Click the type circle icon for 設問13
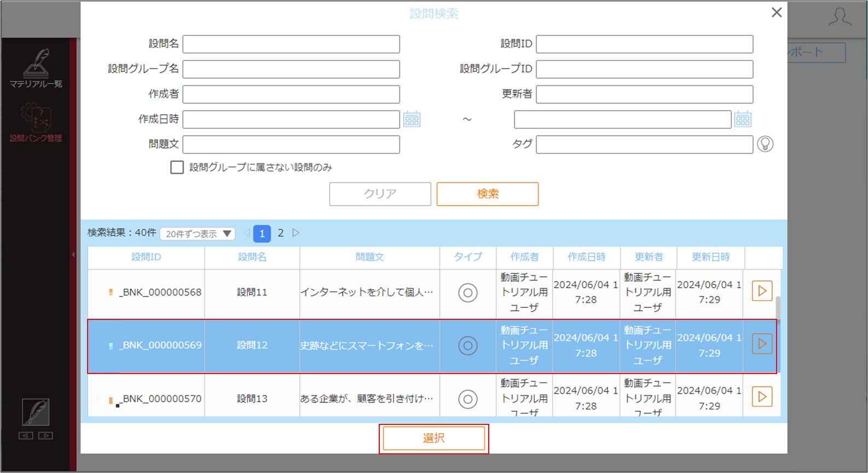This screenshot has height=473, width=868. (x=468, y=399)
